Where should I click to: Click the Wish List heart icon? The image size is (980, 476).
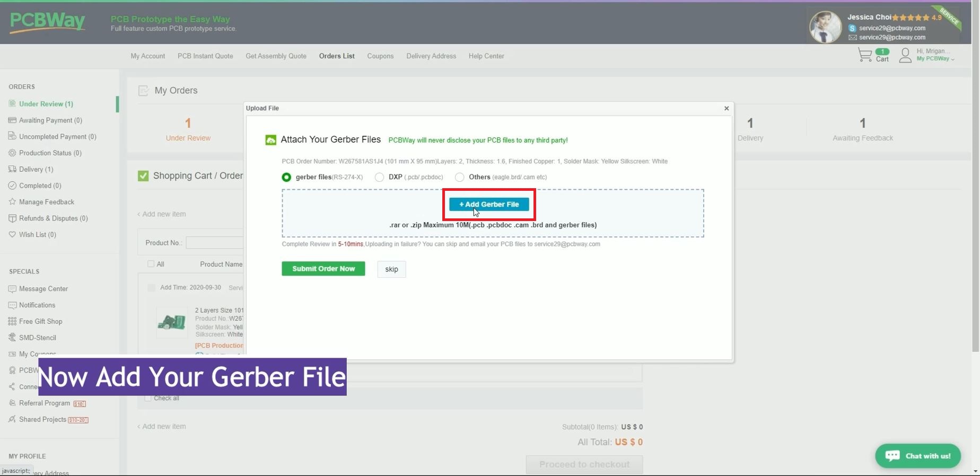(12, 234)
